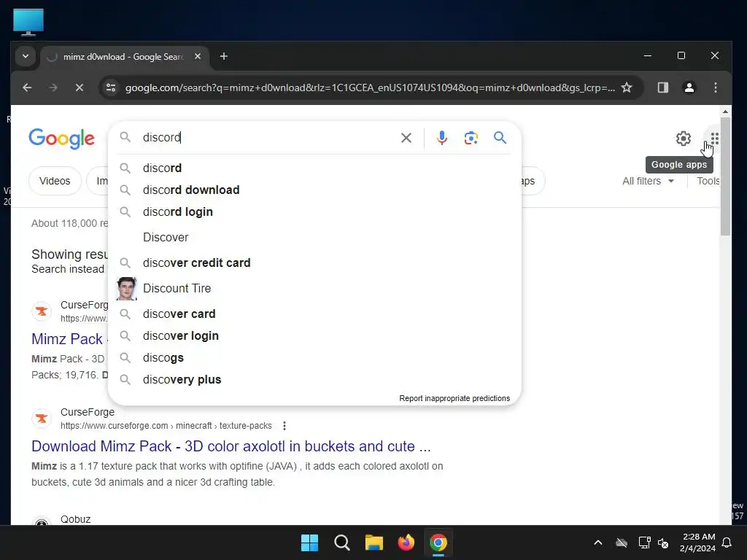
Task: Select 'discord' suggestion
Action: 314,168
